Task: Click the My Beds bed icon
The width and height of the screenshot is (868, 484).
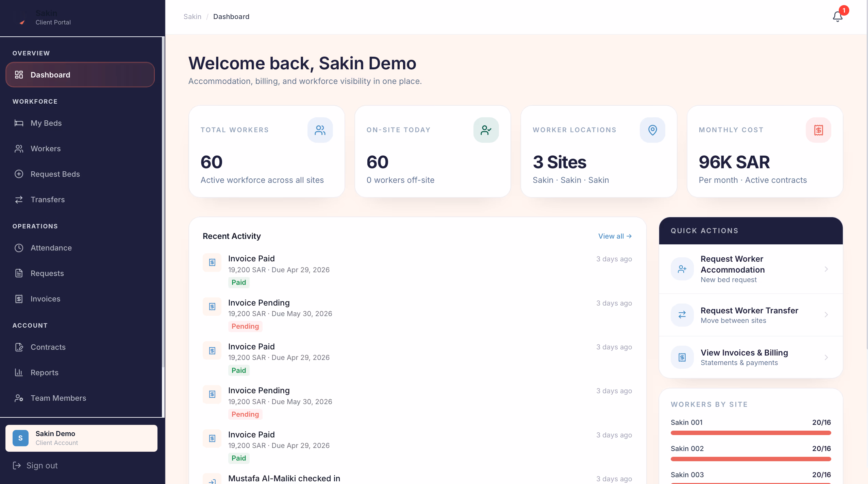Action: pos(19,123)
